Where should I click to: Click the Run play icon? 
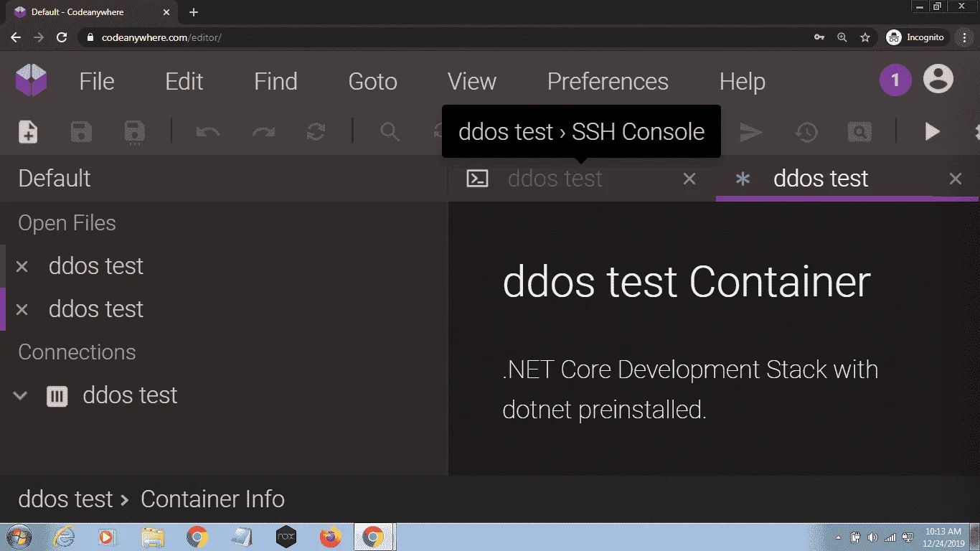tap(932, 131)
